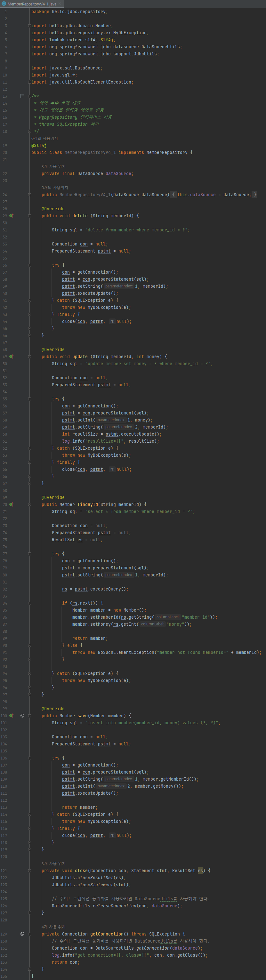Collapse the findById method fold marker

(29, 504)
